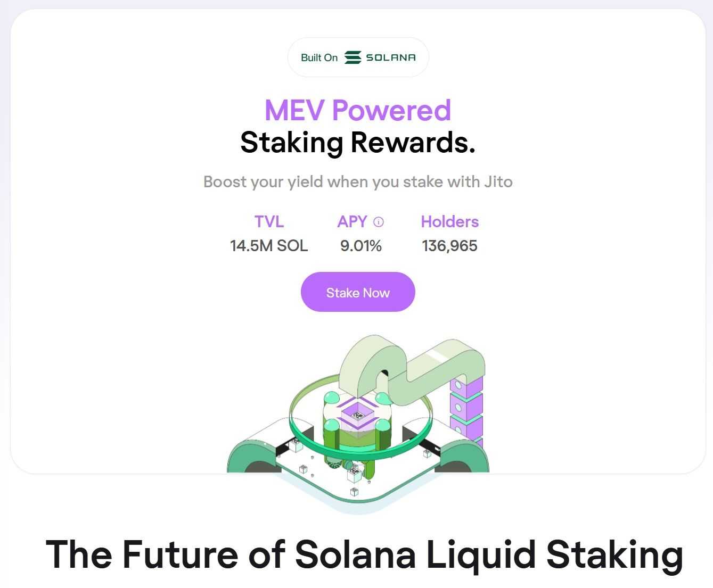The image size is (713, 588).
Task: Click the purple cube in the illustration center
Action: pos(357,412)
